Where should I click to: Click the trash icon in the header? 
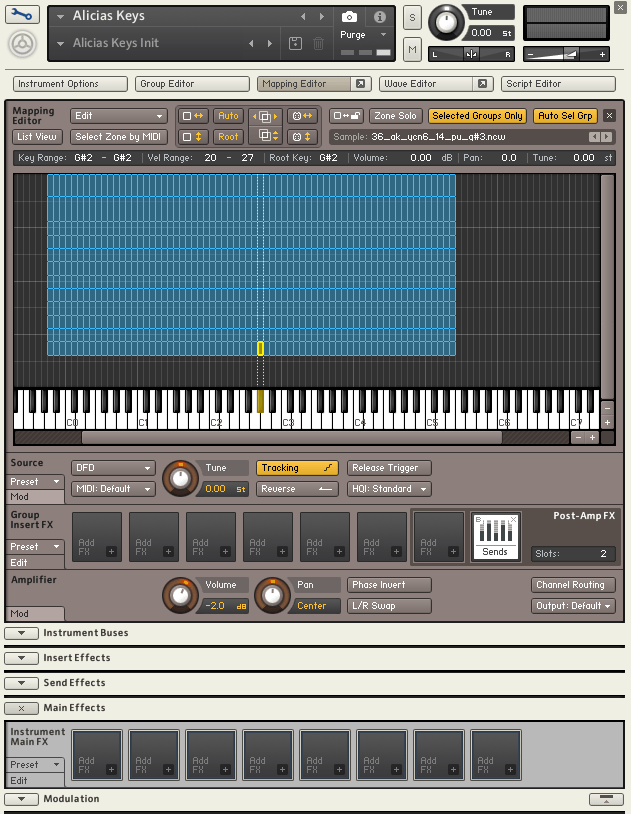click(x=318, y=43)
